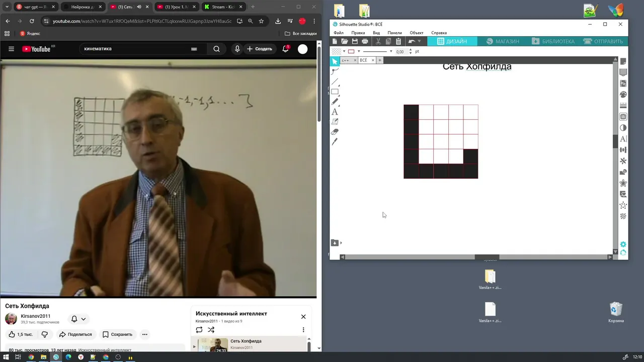The width and height of the screenshot is (644, 362).
Task: Select the Knife tool
Action: [x=335, y=142]
